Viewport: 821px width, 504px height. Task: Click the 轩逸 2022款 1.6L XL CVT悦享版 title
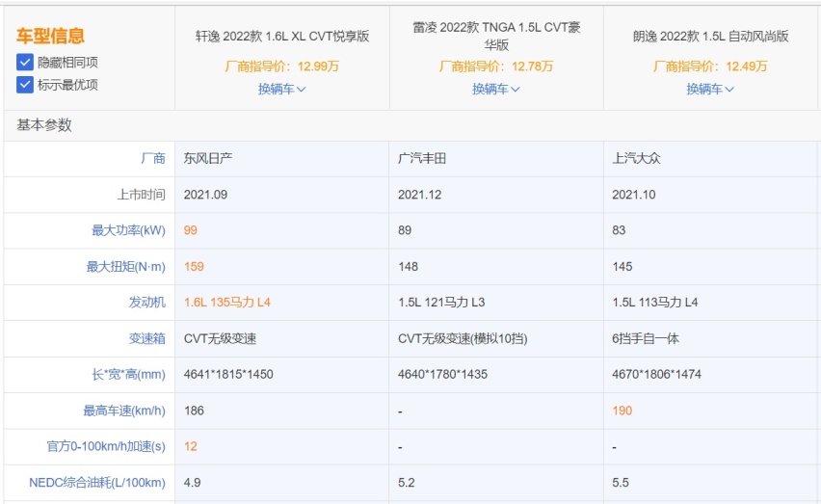[x=282, y=36]
